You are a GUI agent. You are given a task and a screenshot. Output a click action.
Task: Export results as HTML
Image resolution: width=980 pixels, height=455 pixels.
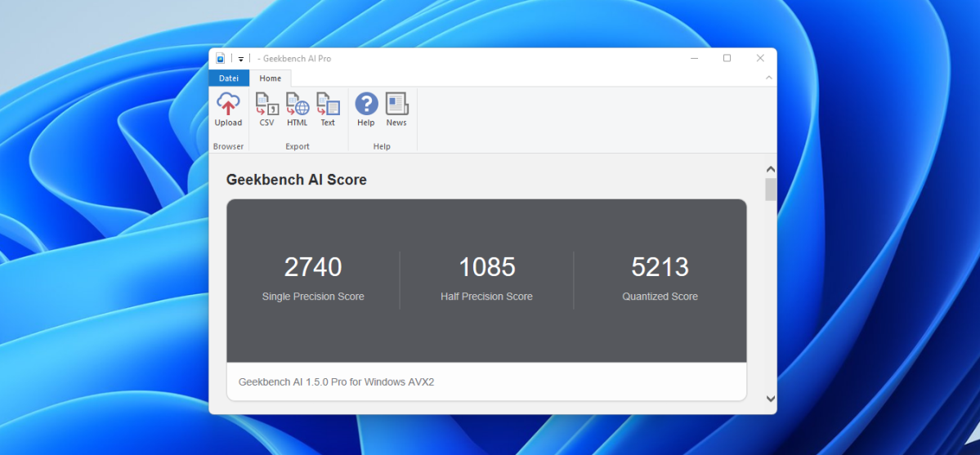[298, 109]
